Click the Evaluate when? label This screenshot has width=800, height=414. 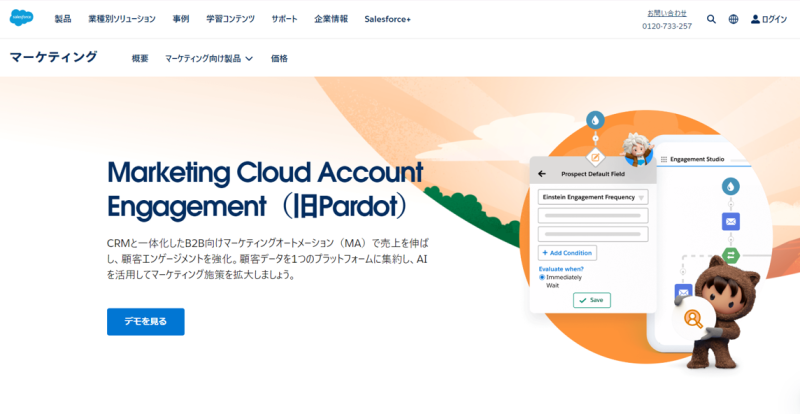coord(561,269)
